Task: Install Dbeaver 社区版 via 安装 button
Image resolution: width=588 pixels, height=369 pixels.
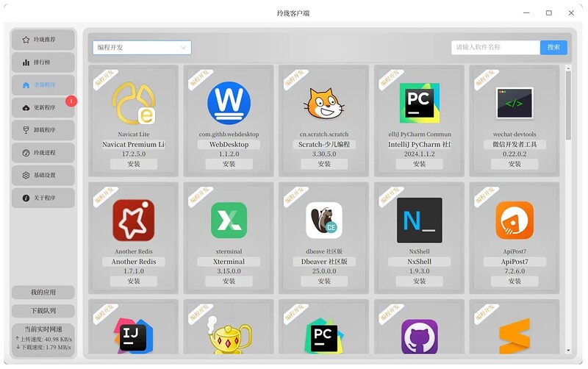Action: point(324,281)
